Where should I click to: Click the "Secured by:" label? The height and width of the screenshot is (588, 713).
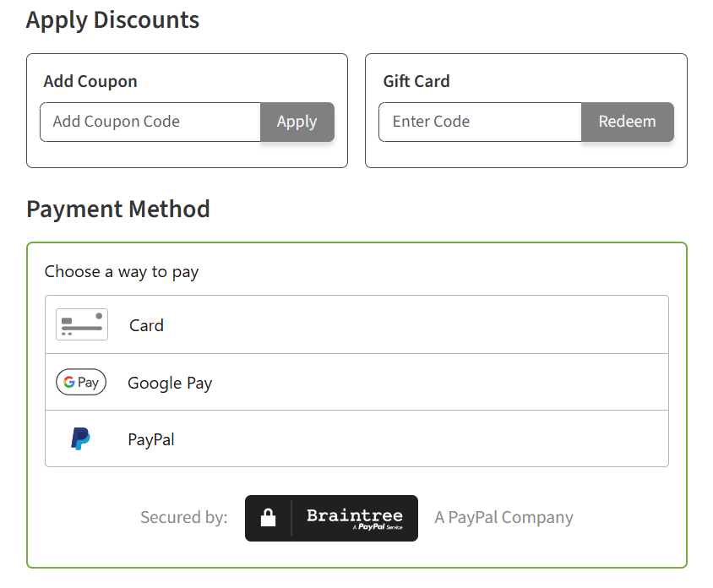tap(184, 517)
